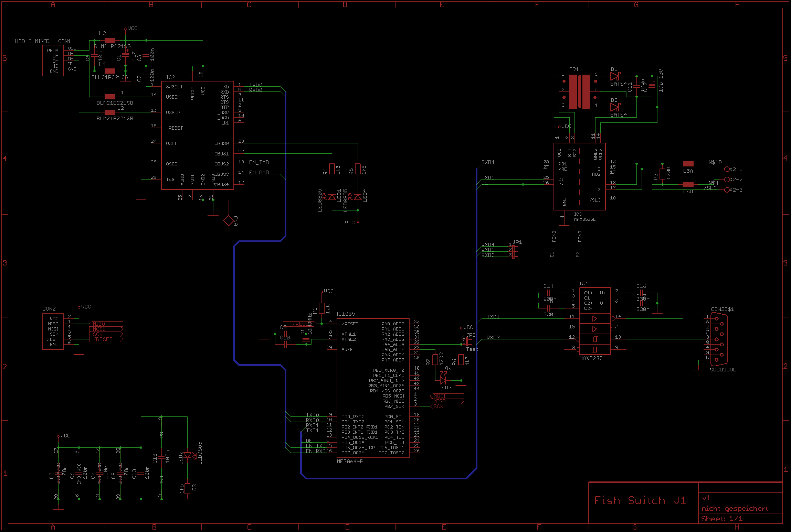Click the R7 470R resistor symbol
This screenshot has width=791, height=532.
[435, 360]
